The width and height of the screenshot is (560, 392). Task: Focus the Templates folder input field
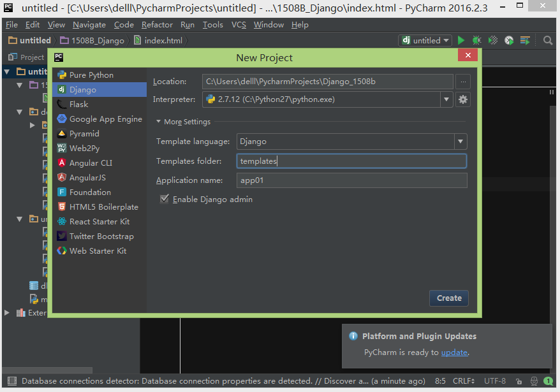352,161
